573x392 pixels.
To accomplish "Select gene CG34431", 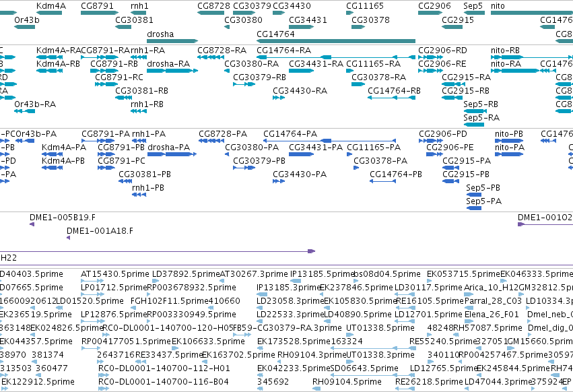I will pyautogui.click(x=301, y=27).
